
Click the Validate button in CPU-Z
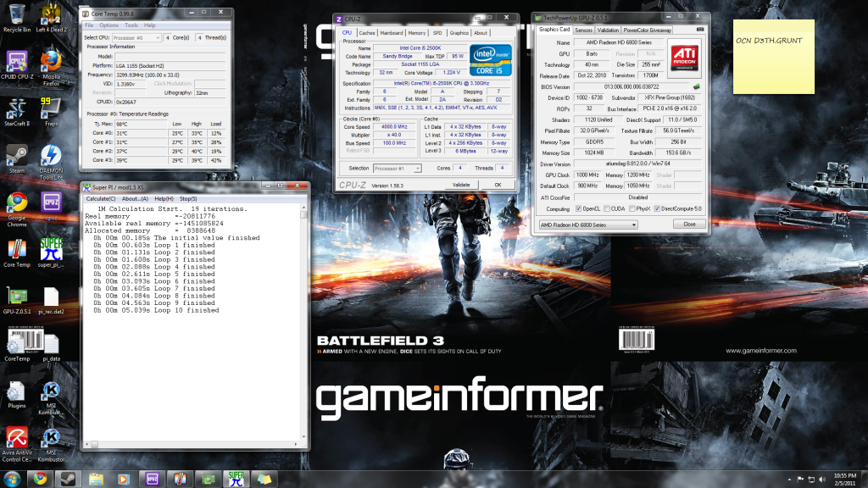pyautogui.click(x=460, y=185)
